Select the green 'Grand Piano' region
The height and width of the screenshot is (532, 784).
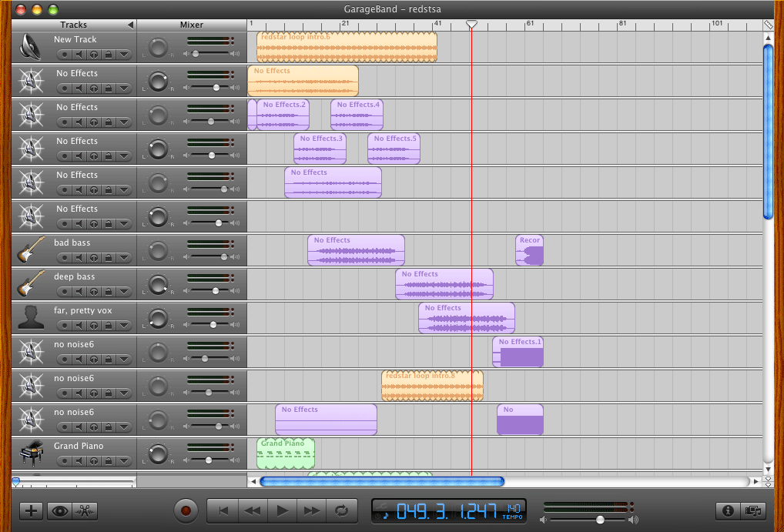click(x=286, y=453)
